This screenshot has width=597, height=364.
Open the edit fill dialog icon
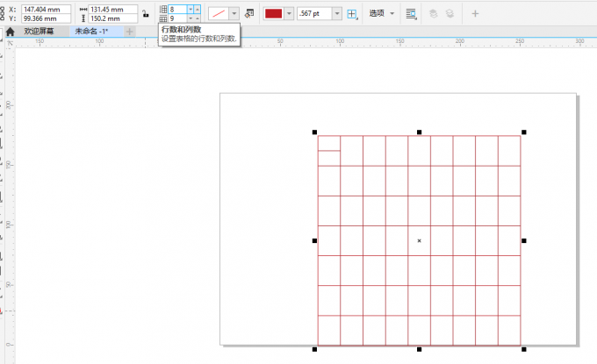click(249, 14)
